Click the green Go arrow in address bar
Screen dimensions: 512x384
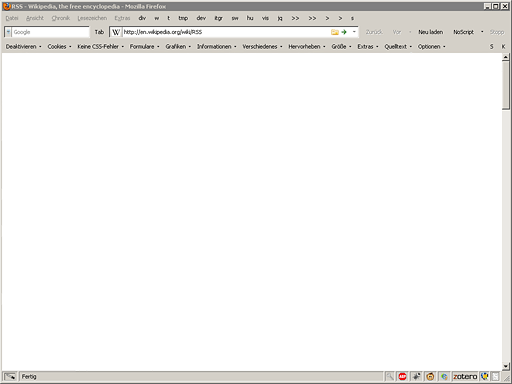[344, 32]
